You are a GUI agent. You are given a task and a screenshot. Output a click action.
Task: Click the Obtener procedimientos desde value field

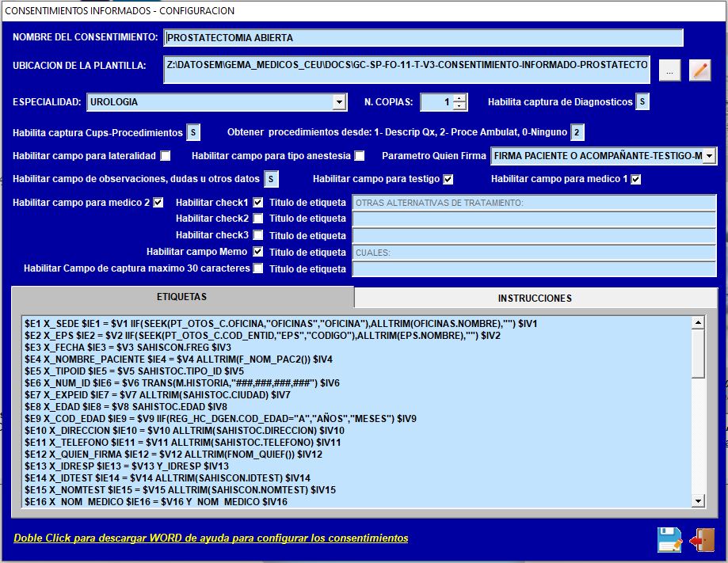click(577, 133)
